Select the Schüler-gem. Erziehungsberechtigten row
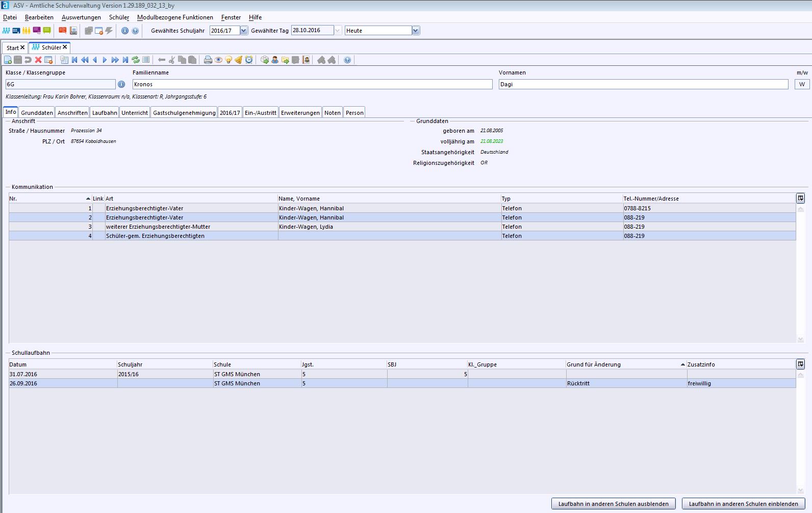The height and width of the screenshot is (513, 812). coord(402,236)
